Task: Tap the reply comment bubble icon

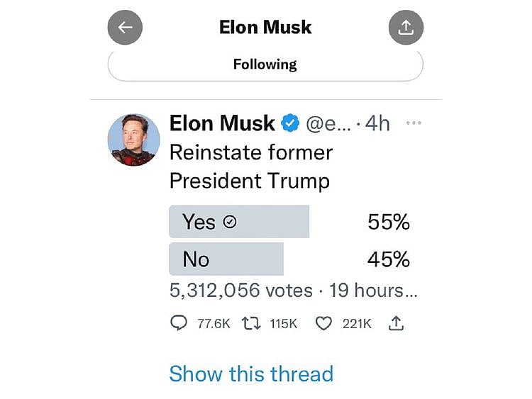Action: click(179, 323)
